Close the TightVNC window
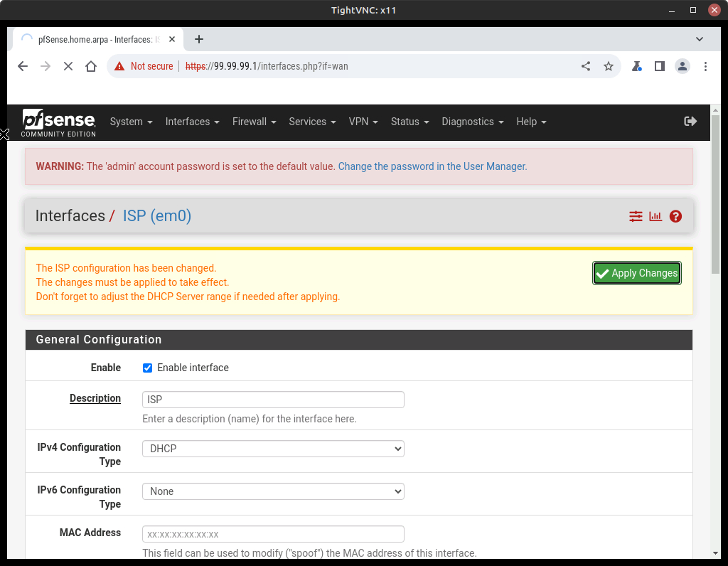 pos(714,10)
